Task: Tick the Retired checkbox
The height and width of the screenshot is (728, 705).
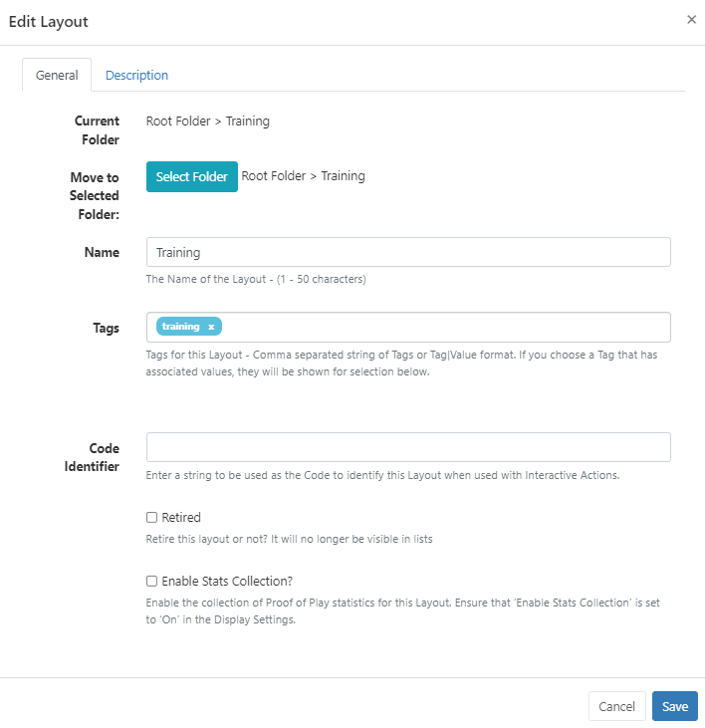Action: 151,518
